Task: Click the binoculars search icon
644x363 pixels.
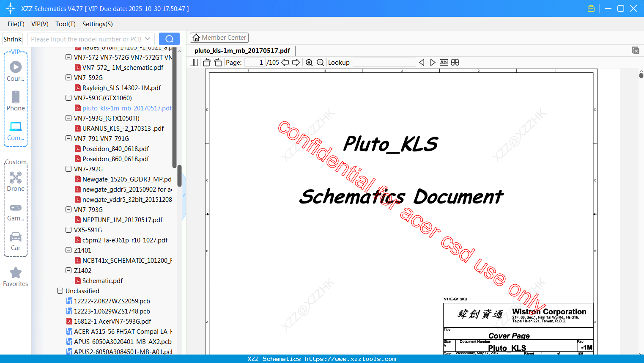Action: (x=455, y=62)
